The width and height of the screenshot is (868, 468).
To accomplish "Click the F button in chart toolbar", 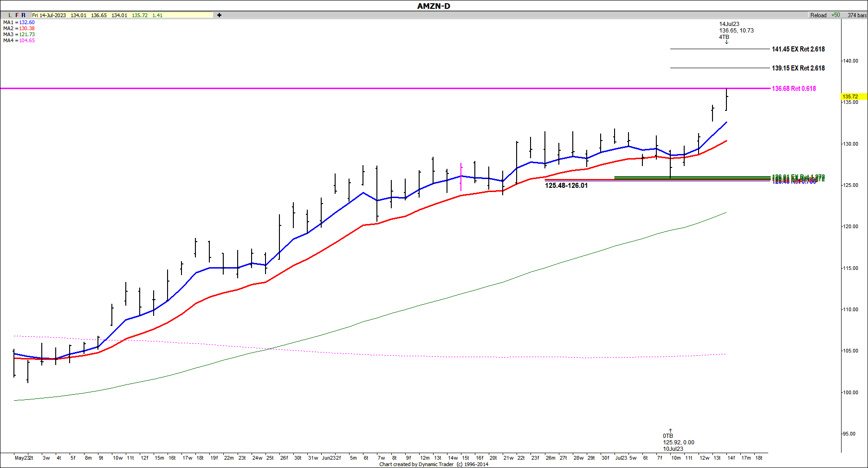I will 17,15.
